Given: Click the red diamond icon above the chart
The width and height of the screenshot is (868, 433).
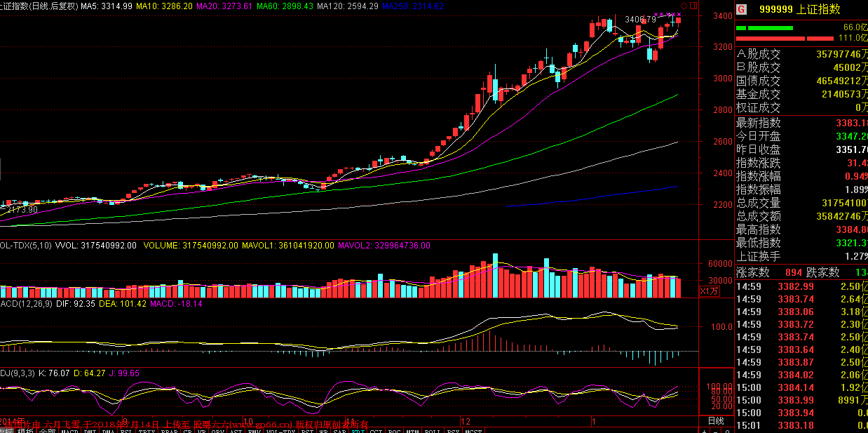Looking at the screenshot, I should click(x=684, y=6).
